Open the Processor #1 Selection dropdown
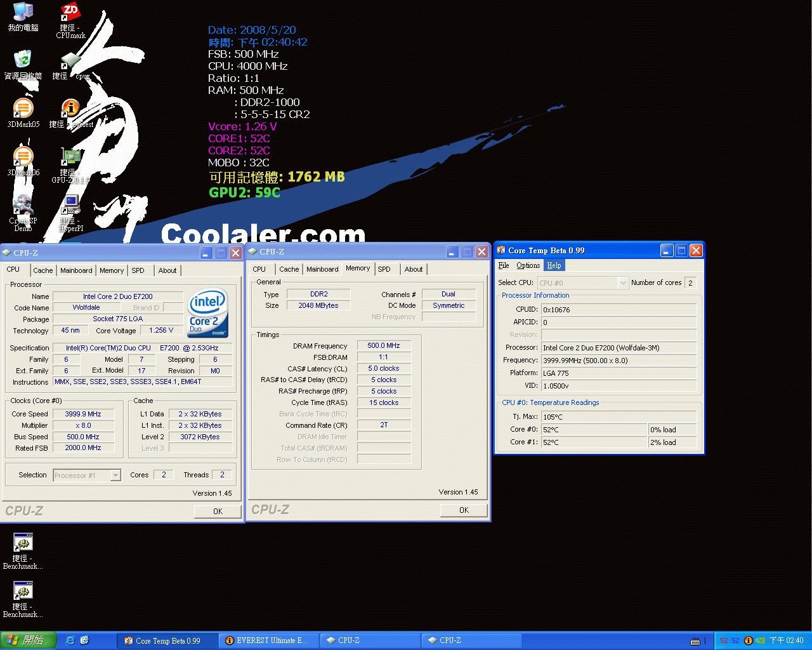Image resolution: width=812 pixels, height=650 pixels. click(87, 475)
